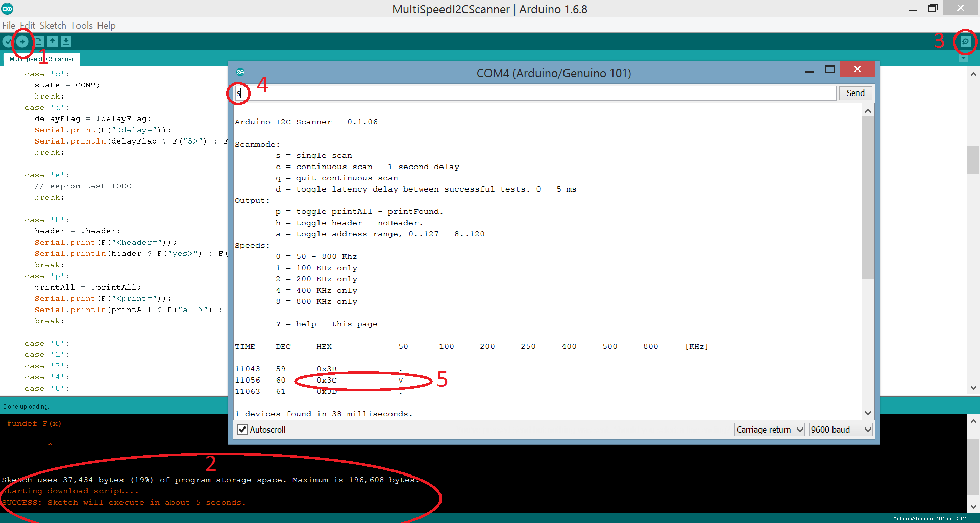Disable autoscroll in the serial monitor
This screenshot has height=523, width=980.
242,430
